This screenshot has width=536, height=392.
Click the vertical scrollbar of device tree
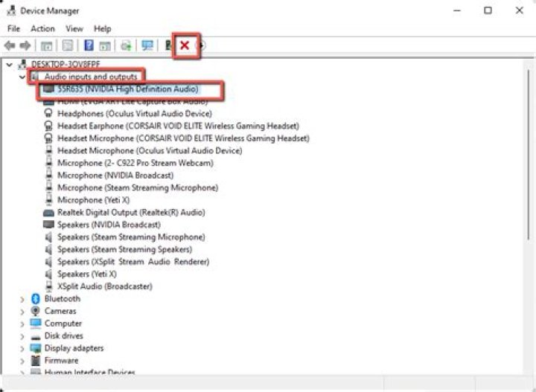pyautogui.click(x=529, y=154)
